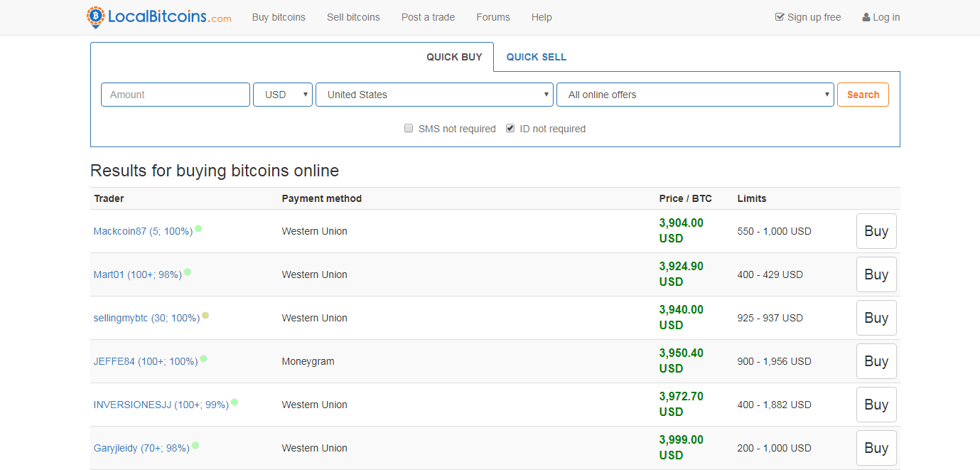Enable the SMS not required checkbox
The width and height of the screenshot is (980, 470).
click(409, 129)
